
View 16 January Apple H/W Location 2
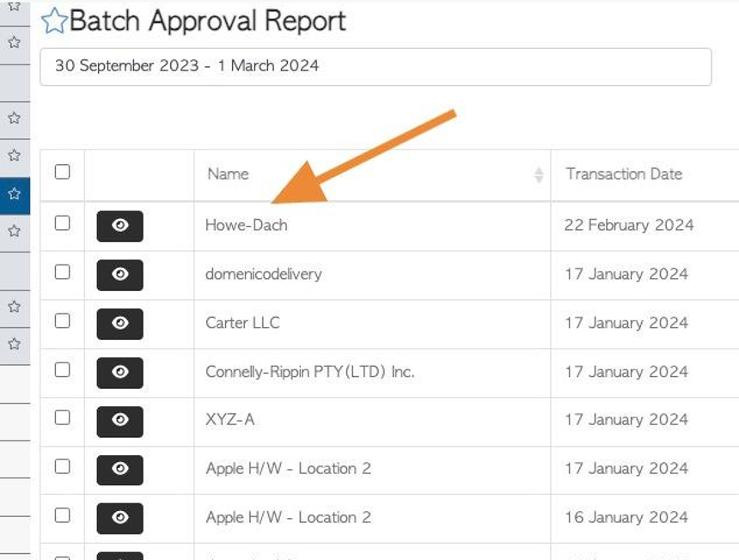point(119,519)
